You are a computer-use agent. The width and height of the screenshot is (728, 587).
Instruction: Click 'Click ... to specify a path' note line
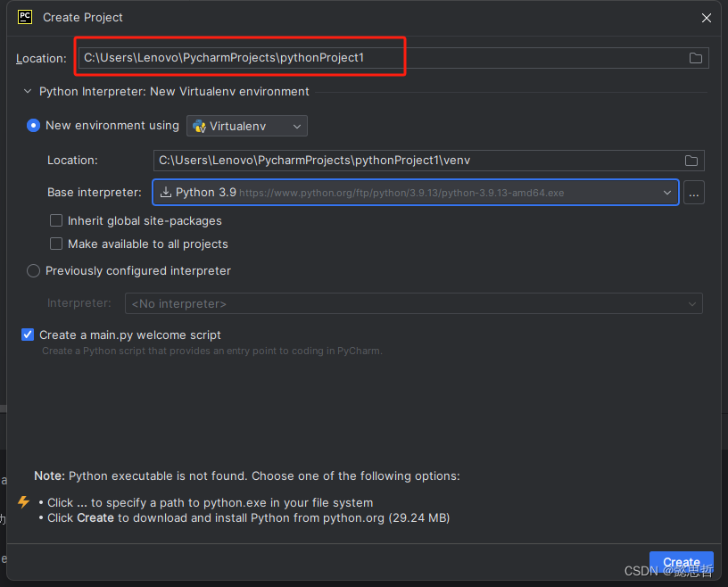tap(211, 502)
